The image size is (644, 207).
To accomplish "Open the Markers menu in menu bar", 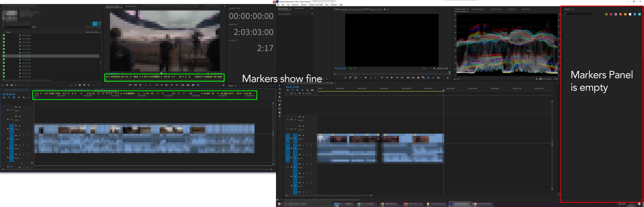I will point(304,5).
